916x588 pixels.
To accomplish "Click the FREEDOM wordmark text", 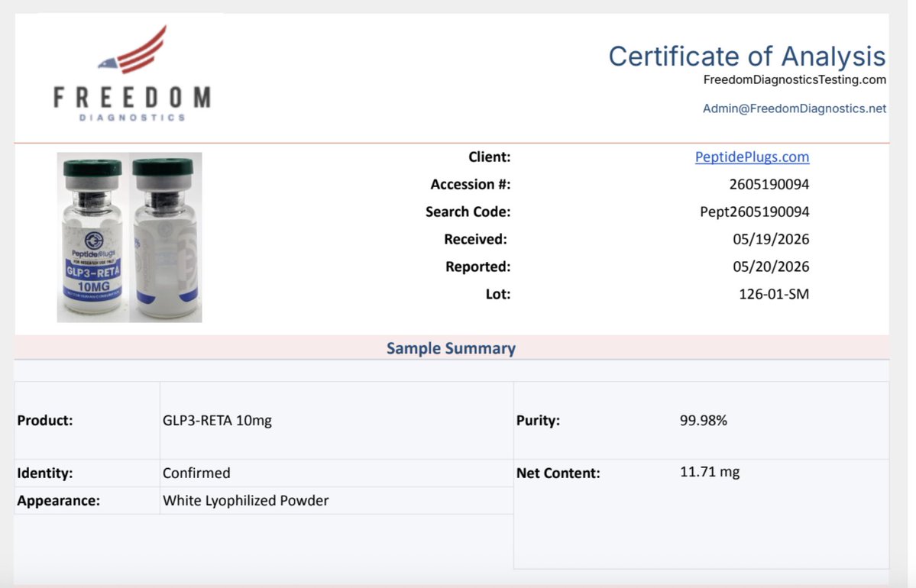I will click(133, 98).
